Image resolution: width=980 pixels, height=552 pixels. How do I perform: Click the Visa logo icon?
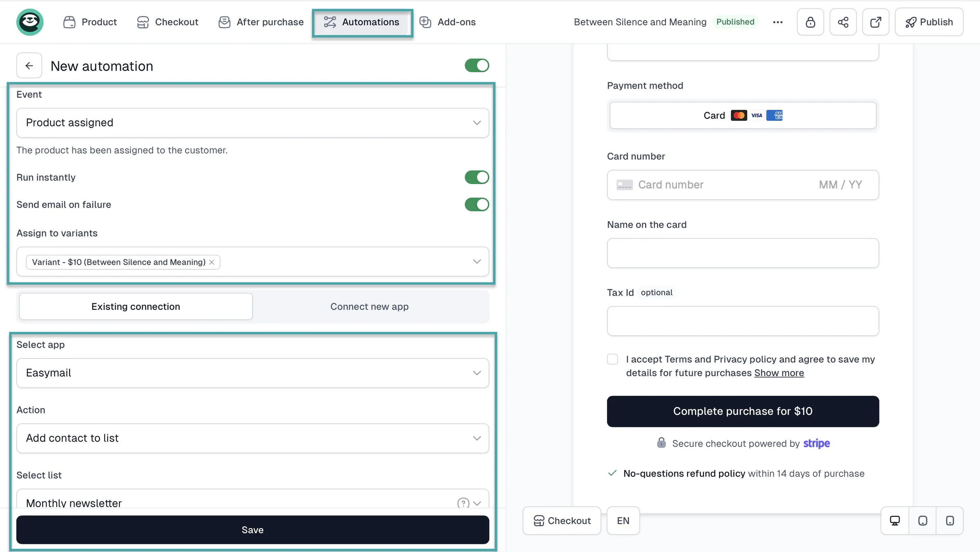coord(757,115)
